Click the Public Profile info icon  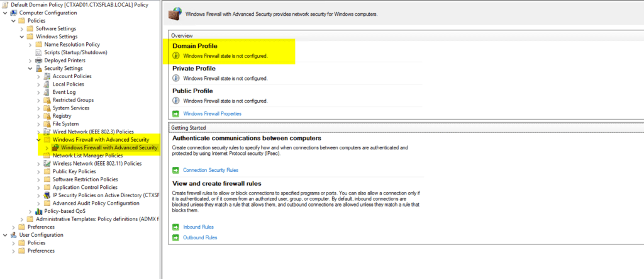[176, 100]
